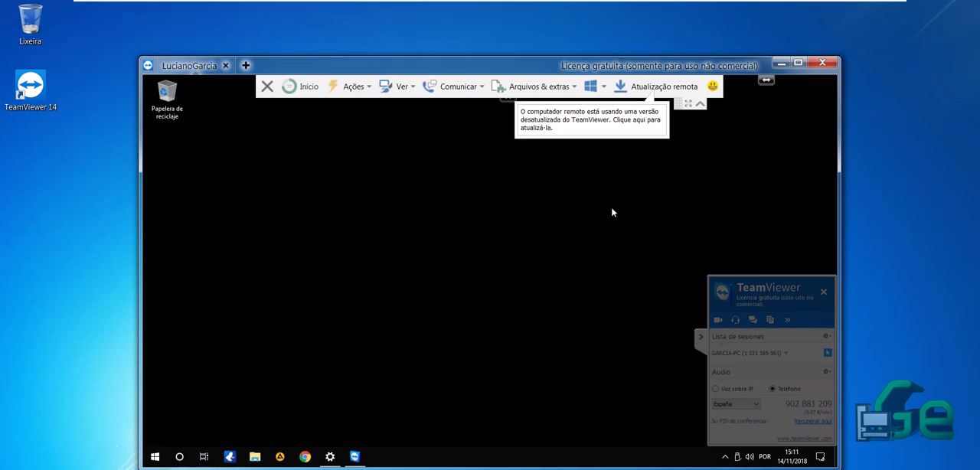Collapse the session toolbar with the up chevron
980x470 pixels.
pos(701,103)
